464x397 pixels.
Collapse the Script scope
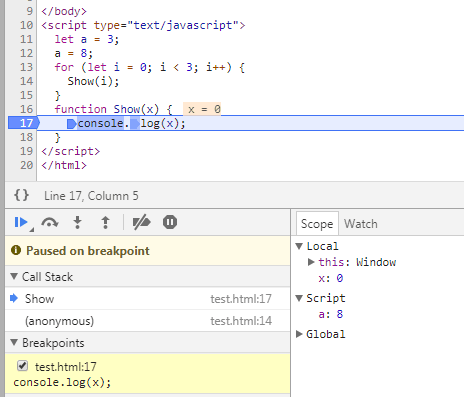tap(299, 298)
